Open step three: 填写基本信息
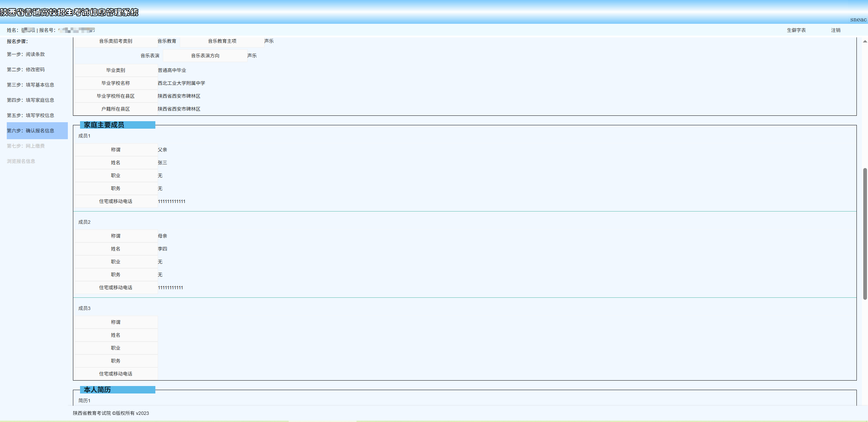 point(31,85)
